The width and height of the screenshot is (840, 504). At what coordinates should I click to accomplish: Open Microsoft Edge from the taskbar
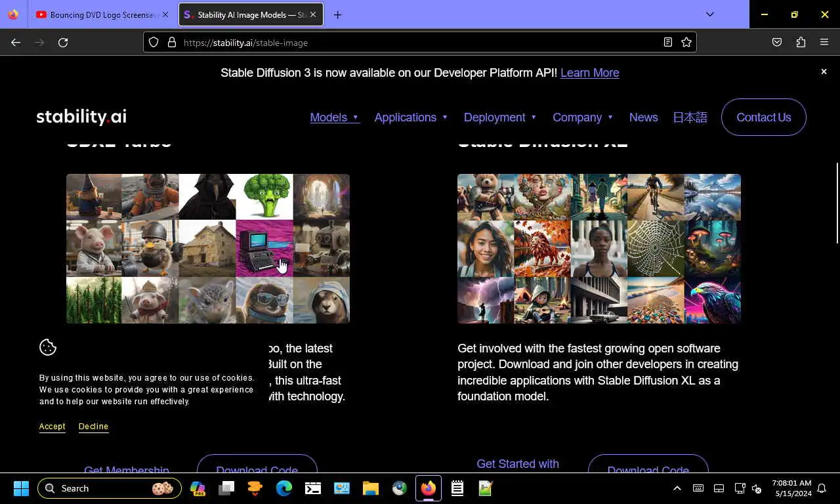click(x=284, y=488)
